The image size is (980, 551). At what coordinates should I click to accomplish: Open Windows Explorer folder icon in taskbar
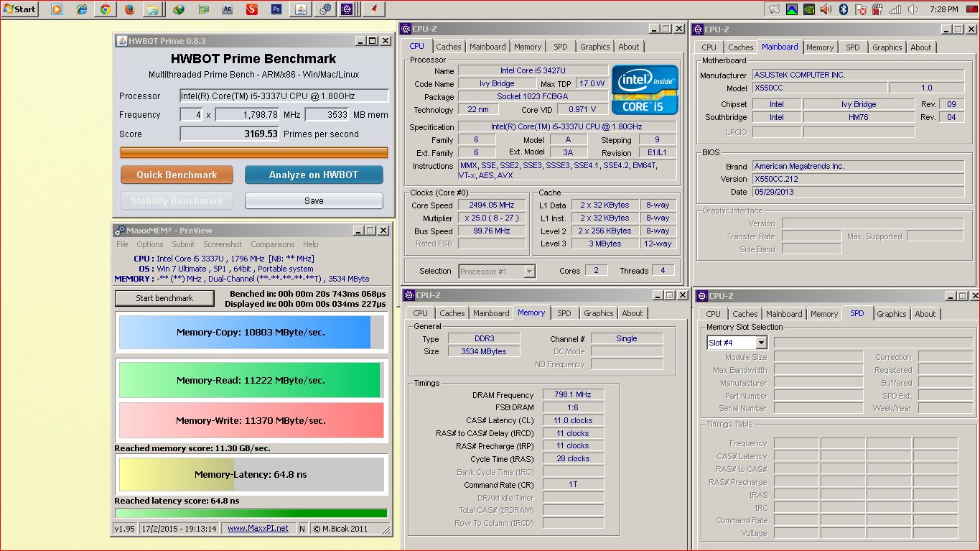tap(153, 9)
